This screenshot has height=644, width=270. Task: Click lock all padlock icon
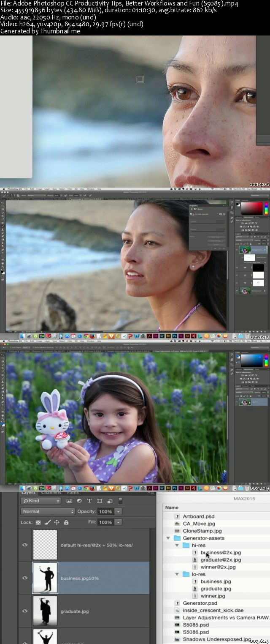[66, 522]
